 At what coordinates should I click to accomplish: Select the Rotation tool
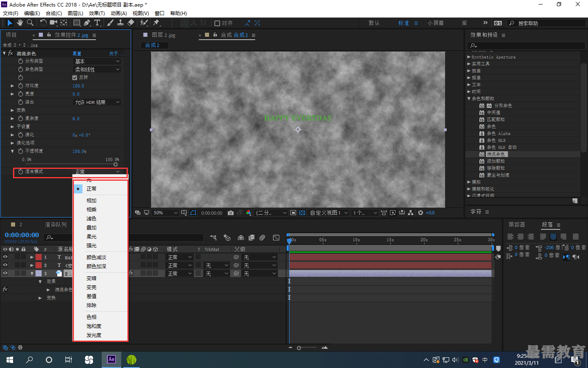tap(43, 23)
